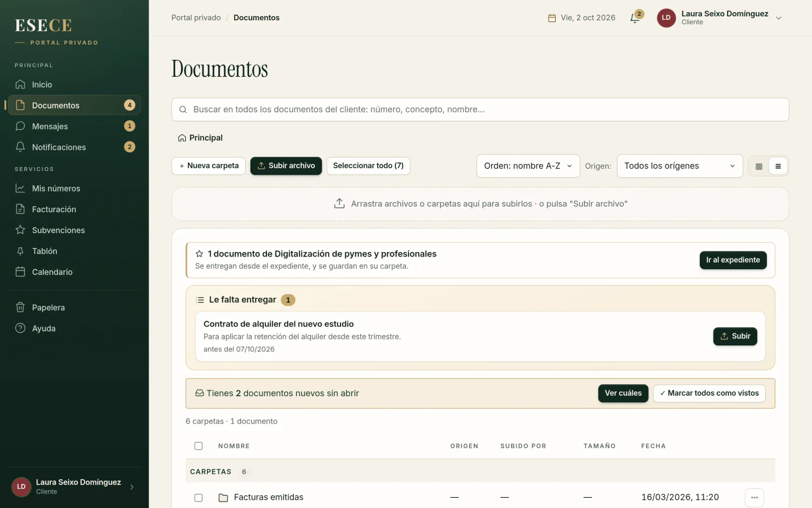Click the Facturas emitidas folder icon
812x508 pixels.
(x=223, y=497)
